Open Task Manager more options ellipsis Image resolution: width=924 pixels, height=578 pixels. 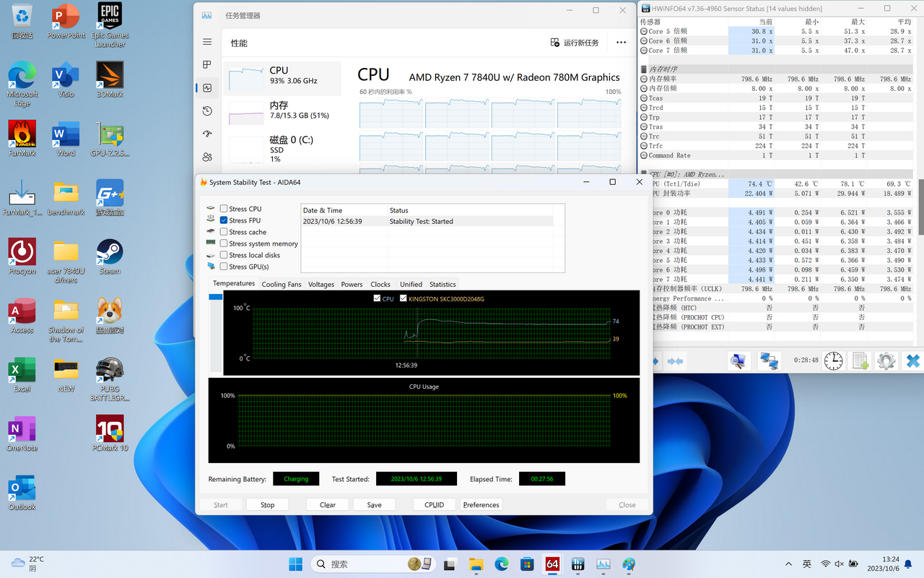click(621, 43)
